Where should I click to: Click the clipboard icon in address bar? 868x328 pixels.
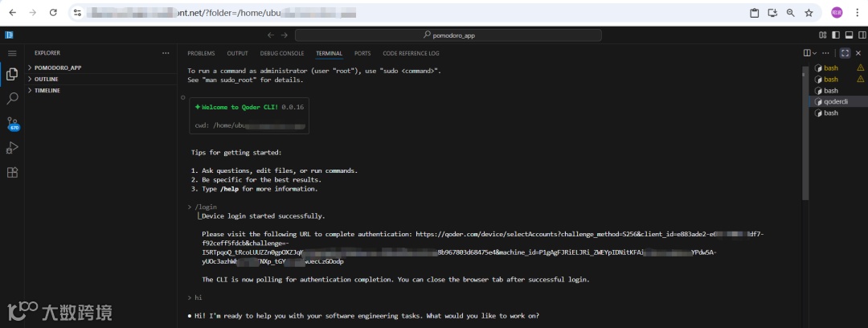click(x=754, y=13)
